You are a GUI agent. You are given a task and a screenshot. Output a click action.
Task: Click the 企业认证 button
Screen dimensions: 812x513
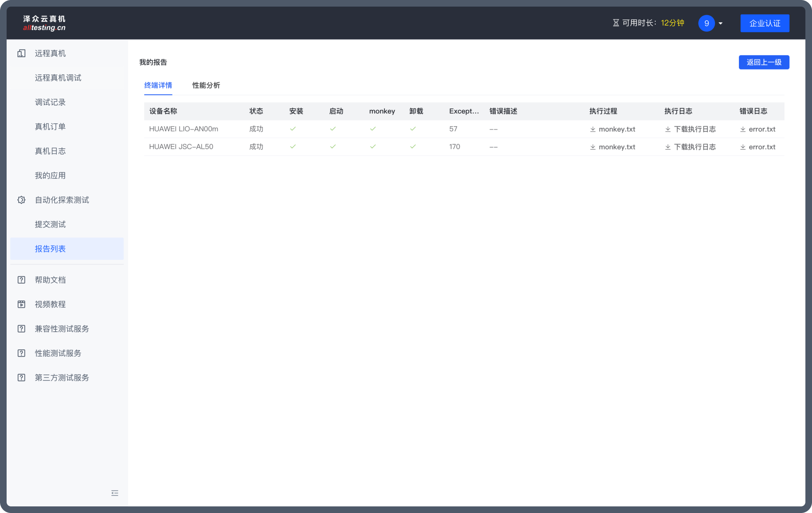tap(764, 23)
